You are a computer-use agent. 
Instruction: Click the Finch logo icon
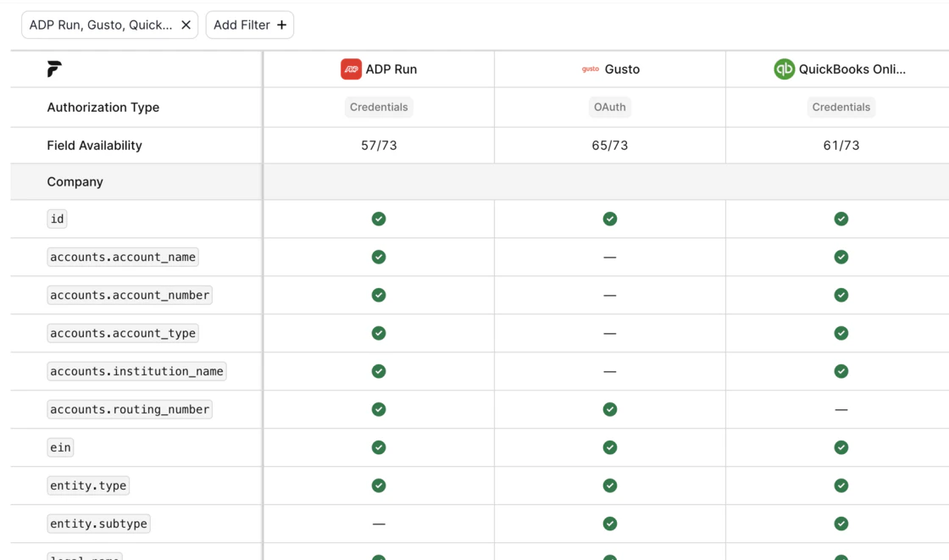pos(53,69)
